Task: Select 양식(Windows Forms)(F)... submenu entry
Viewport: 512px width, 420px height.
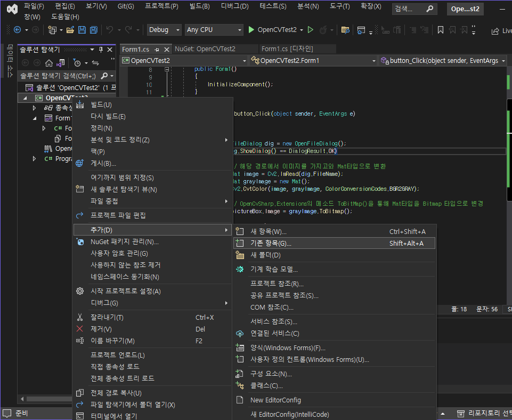Action: 335,348
